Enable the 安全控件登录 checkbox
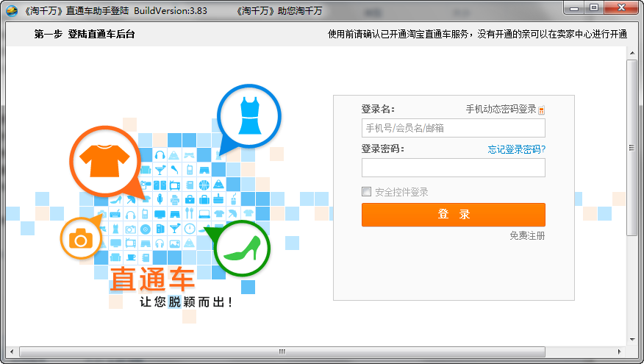 click(366, 191)
